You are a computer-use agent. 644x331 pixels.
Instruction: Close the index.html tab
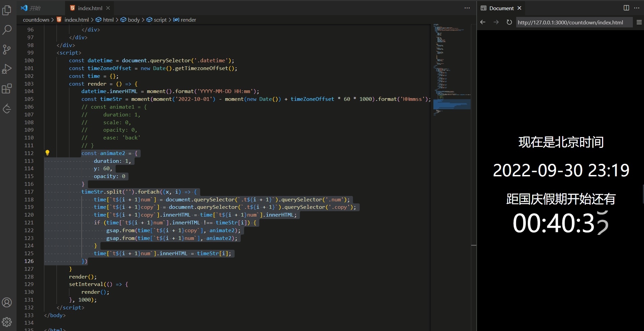(x=108, y=8)
